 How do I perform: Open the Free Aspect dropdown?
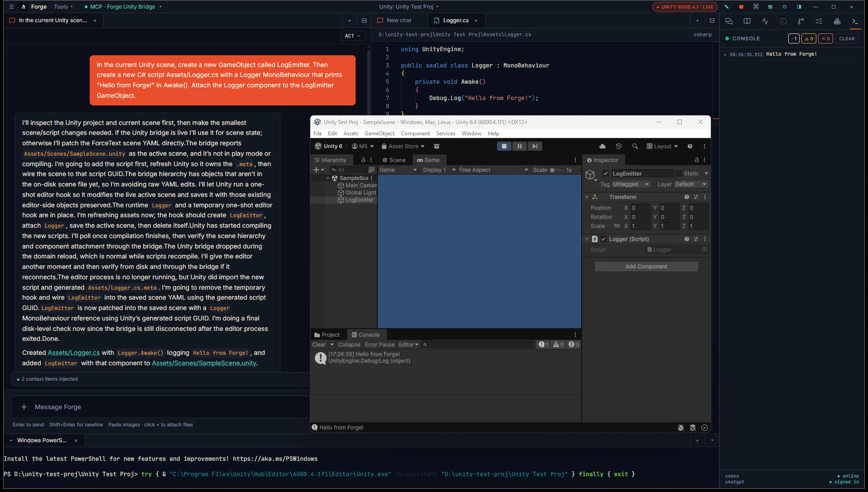tap(493, 170)
